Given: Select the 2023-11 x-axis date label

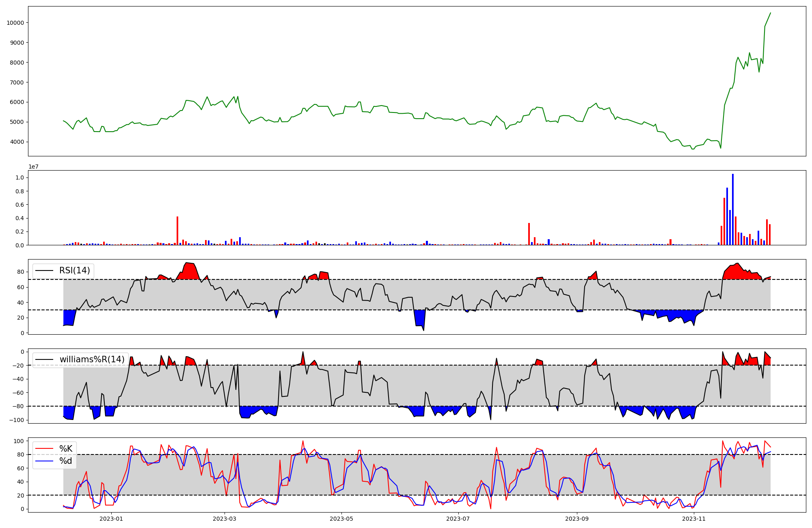Looking at the screenshot, I should (x=694, y=519).
